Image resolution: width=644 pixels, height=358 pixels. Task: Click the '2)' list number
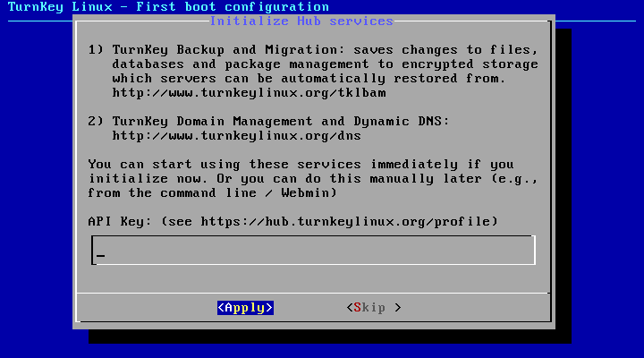(96, 121)
